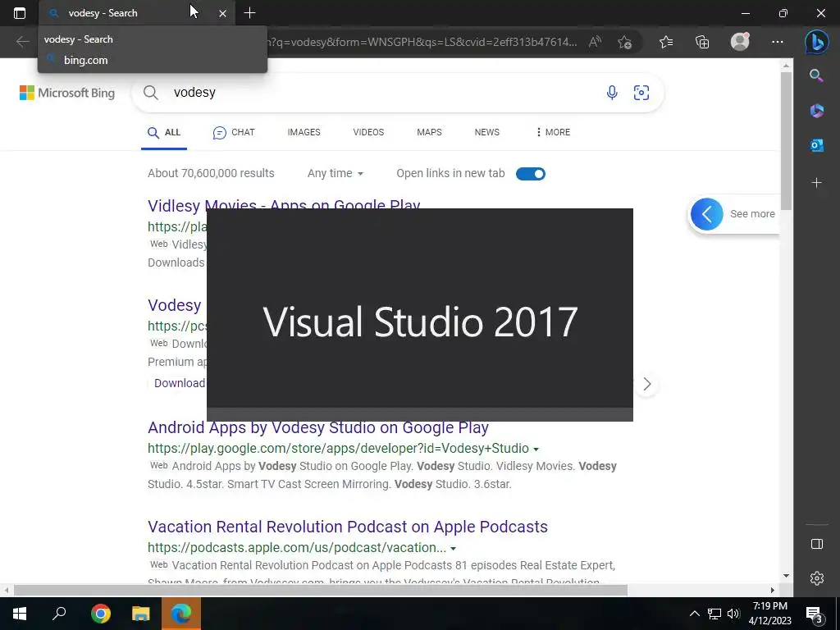Viewport: 840px width, 630px height.
Task: Open Vidlesy Movies Google Play result
Action: (284, 205)
